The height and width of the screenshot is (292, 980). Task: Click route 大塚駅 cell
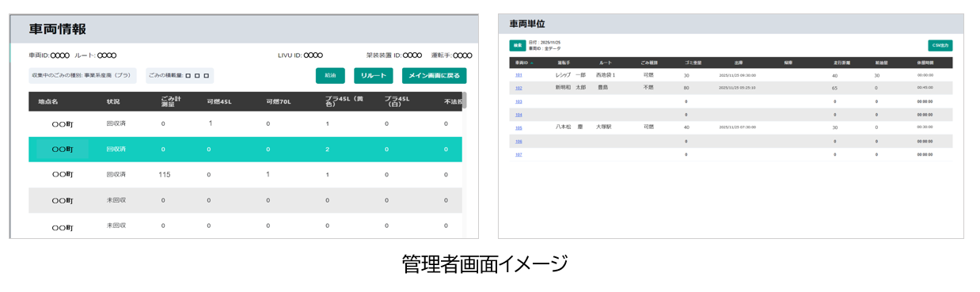click(605, 127)
